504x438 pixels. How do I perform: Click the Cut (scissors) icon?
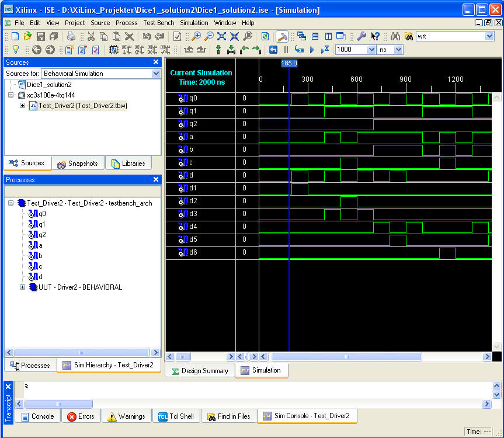pos(91,36)
